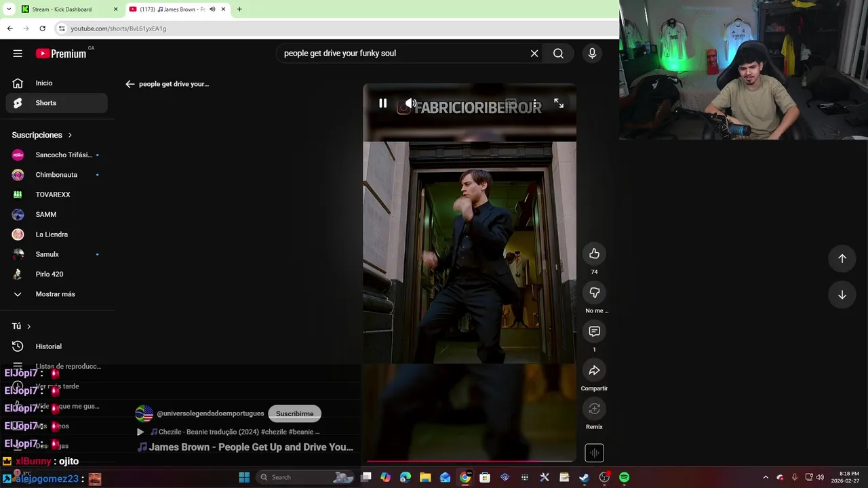Reload the page in the browser
The height and width of the screenshot is (488, 868).
coord(42,28)
